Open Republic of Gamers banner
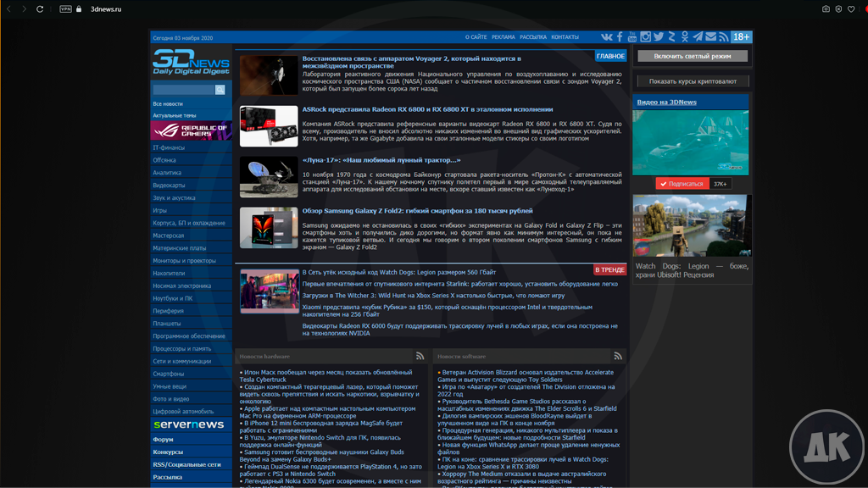This screenshot has width=868, height=488. coord(191,130)
